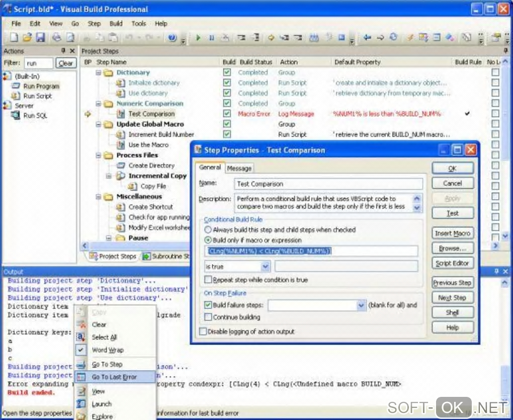
Task: Click the Run Script action icon
Action: coord(15,96)
